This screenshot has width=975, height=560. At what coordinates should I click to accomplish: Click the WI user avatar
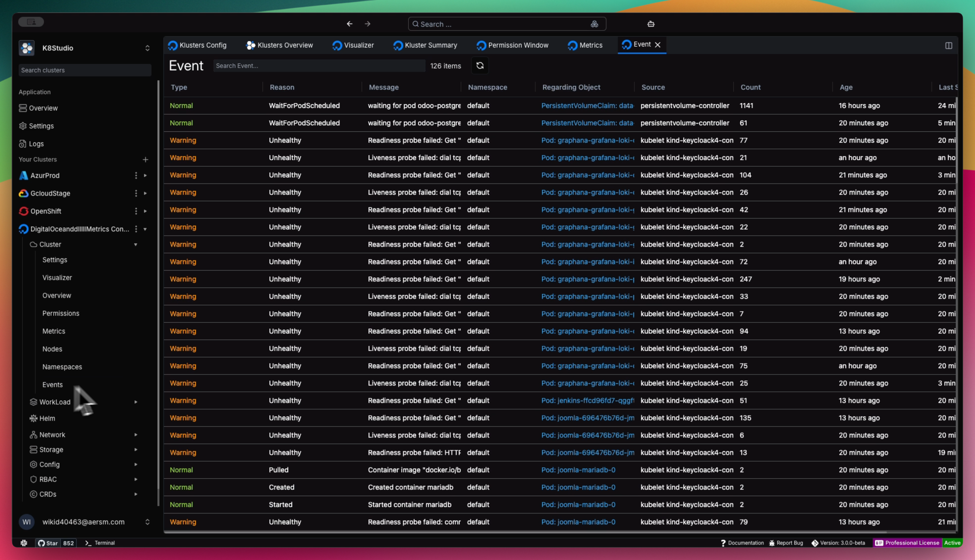click(x=26, y=522)
